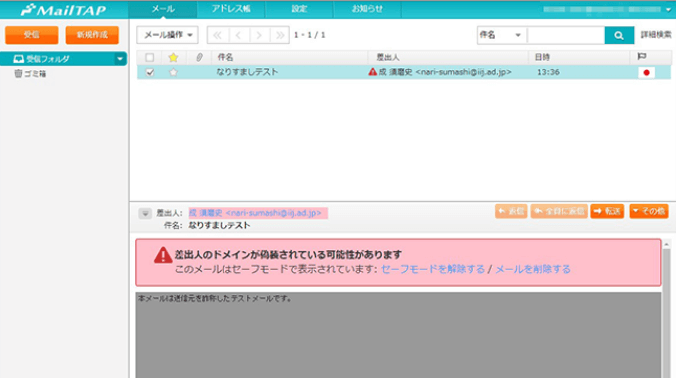Click the message body text line

click(215, 298)
